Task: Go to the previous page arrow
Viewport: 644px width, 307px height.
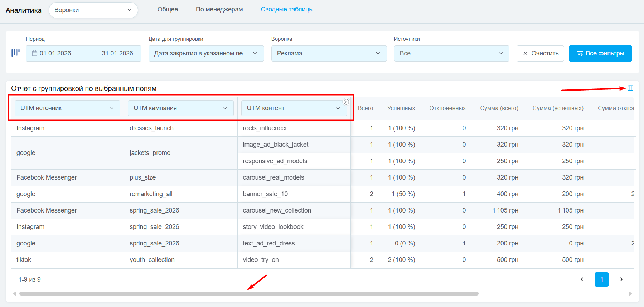Action: pos(582,279)
